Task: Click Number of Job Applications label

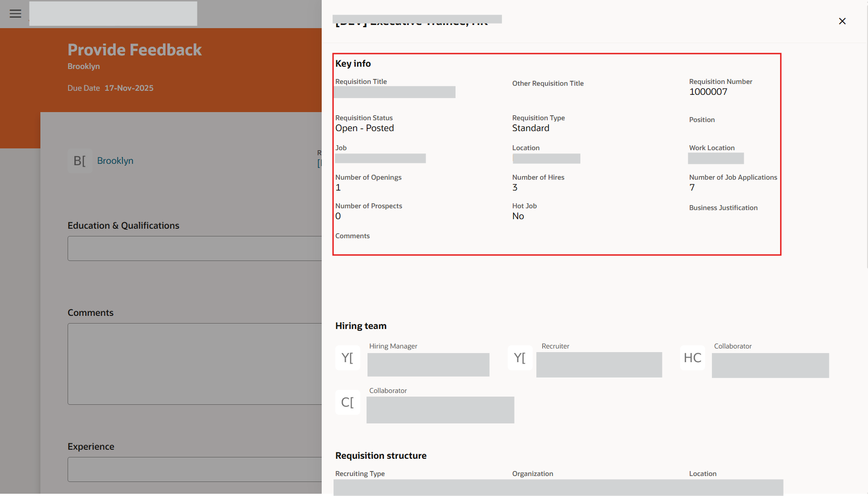Action: tap(733, 177)
